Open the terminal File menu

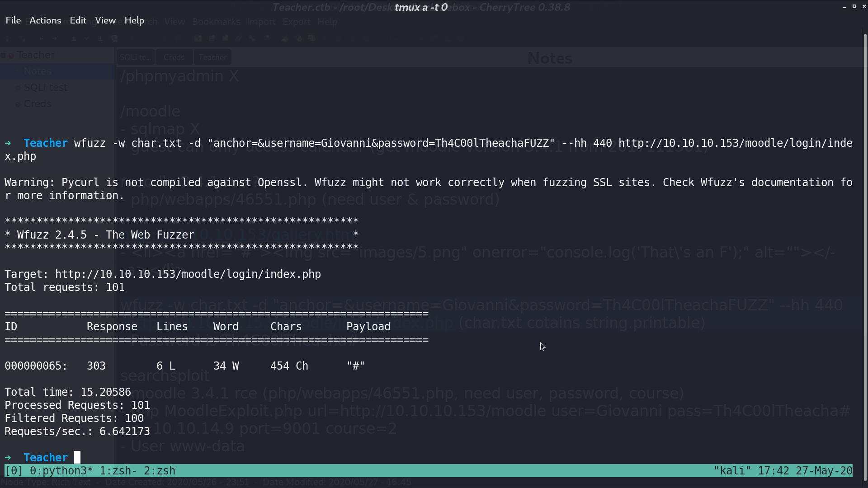(13, 20)
